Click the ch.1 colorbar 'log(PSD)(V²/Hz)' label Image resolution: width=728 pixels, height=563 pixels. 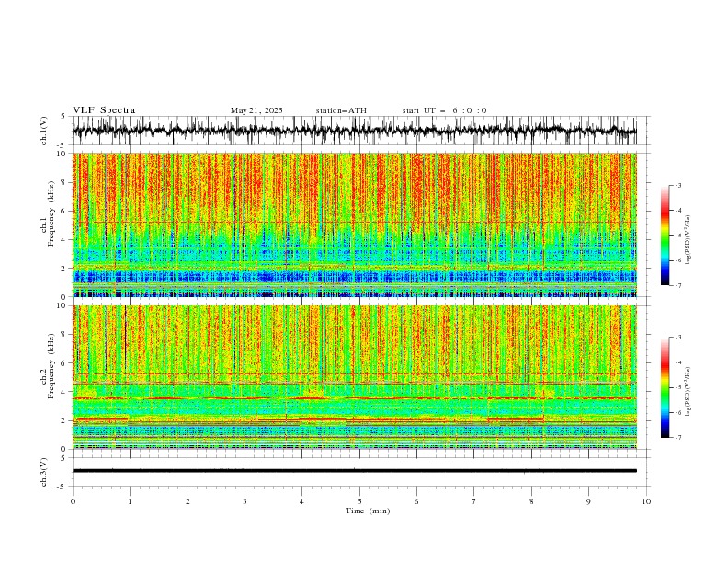(x=688, y=240)
